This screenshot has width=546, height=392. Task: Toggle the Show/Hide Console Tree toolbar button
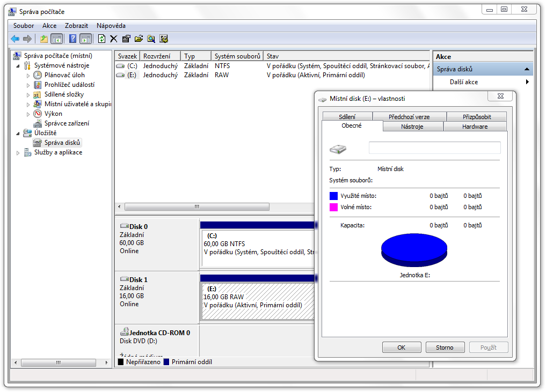[56, 39]
